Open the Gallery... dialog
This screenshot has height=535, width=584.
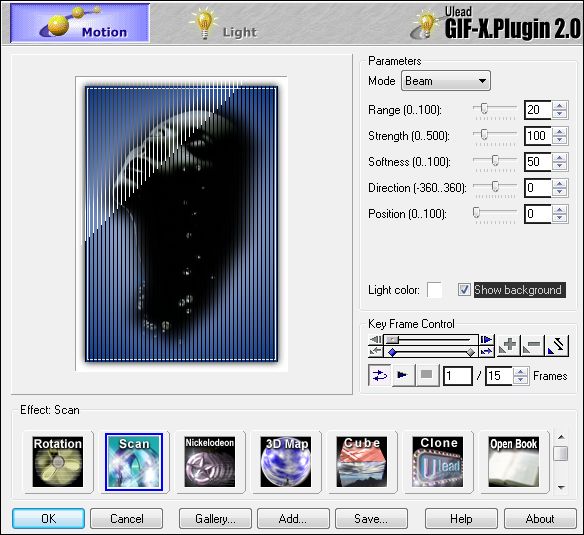[x=215, y=519]
